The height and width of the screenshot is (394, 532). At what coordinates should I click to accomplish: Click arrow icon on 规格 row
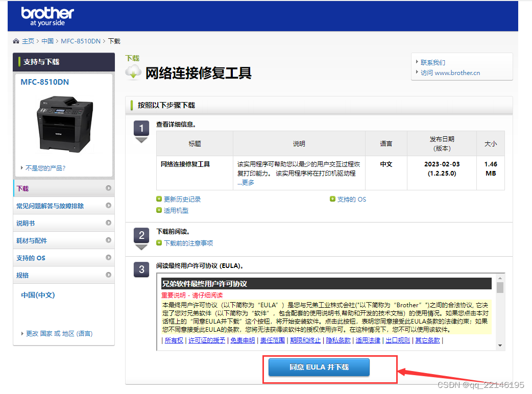pos(109,275)
